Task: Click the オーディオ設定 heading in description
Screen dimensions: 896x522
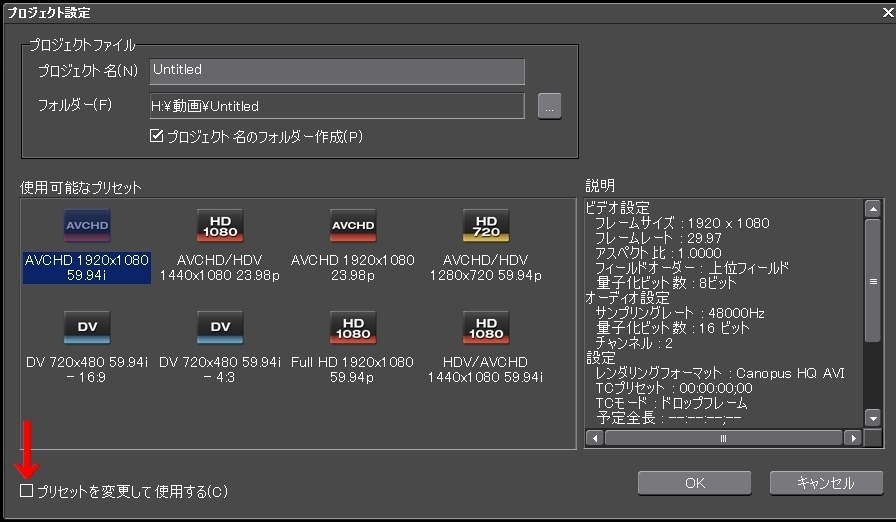Action: (x=627, y=298)
